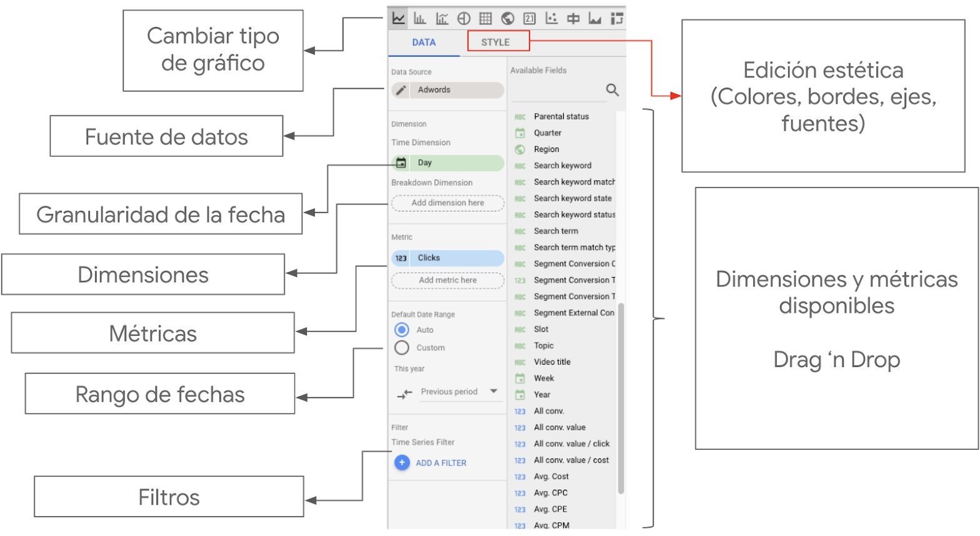This screenshot has width=980, height=536.
Task: Choose the pie chart icon
Action: point(464,18)
